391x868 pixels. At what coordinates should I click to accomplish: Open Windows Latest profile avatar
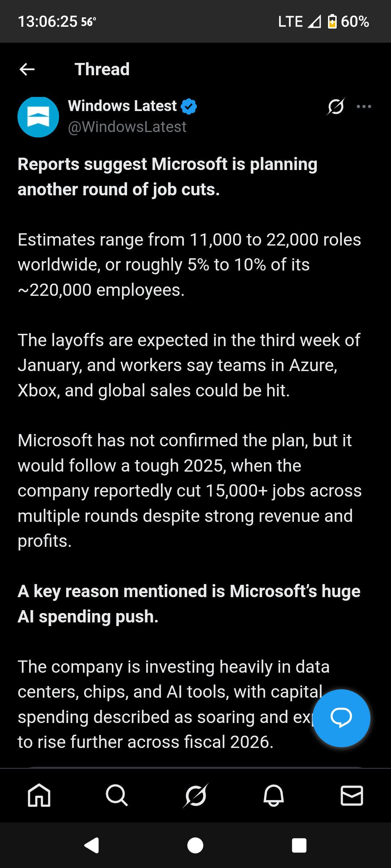click(38, 117)
